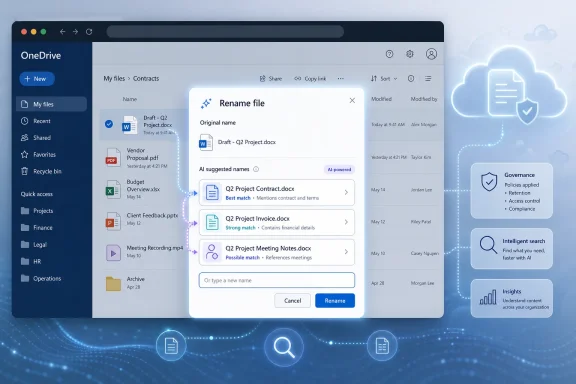The image size is (576, 384).
Task: Open the Archive folder icon
Action: (113, 283)
